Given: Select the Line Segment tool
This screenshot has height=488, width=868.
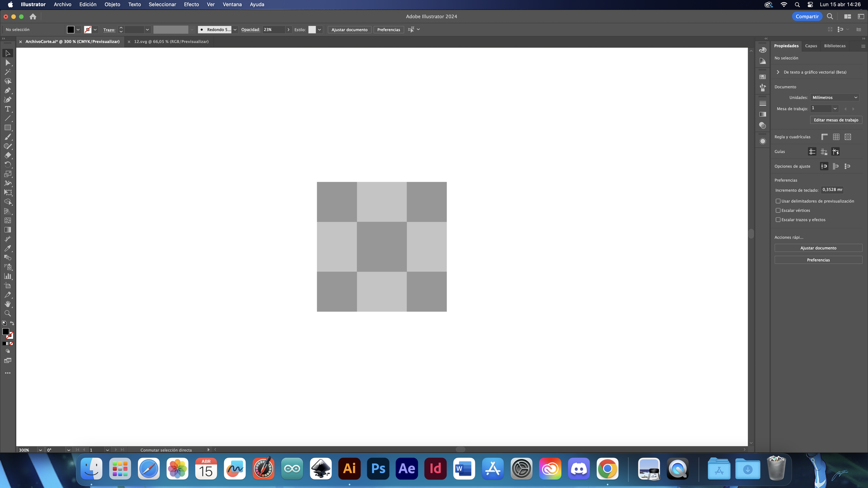Looking at the screenshot, I should (8, 118).
